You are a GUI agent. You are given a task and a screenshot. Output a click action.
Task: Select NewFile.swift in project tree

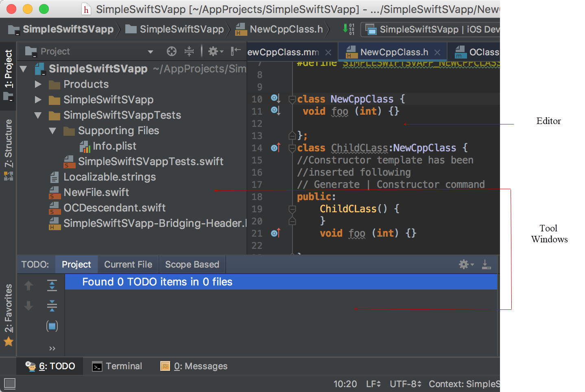coord(96,192)
